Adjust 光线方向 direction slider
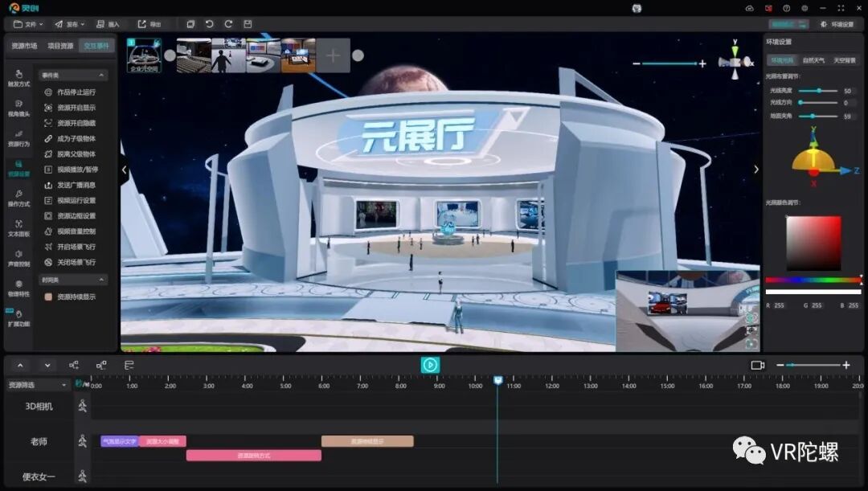 819,102
